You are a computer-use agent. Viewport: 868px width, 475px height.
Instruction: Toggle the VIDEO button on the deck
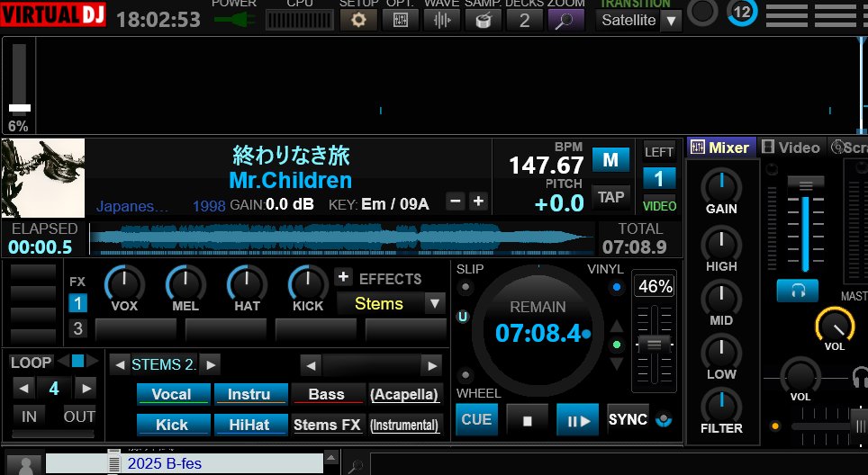(x=659, y=206)
